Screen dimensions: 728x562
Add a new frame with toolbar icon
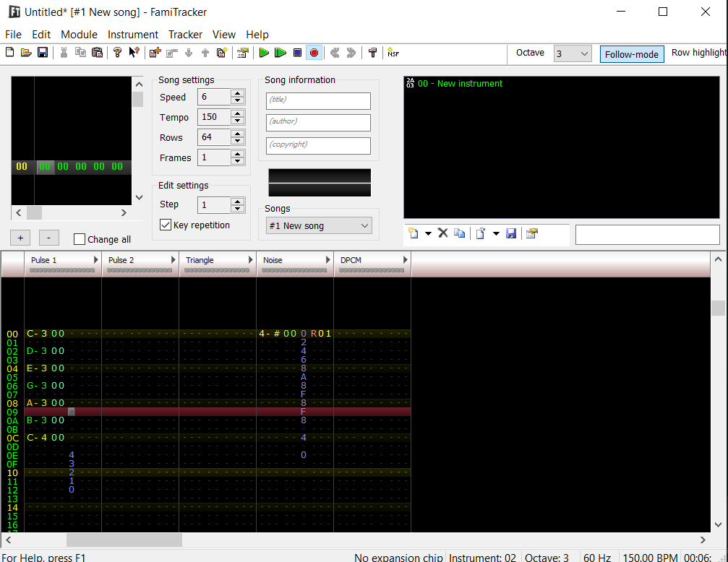pyautogui.click(x=155, y=53)
